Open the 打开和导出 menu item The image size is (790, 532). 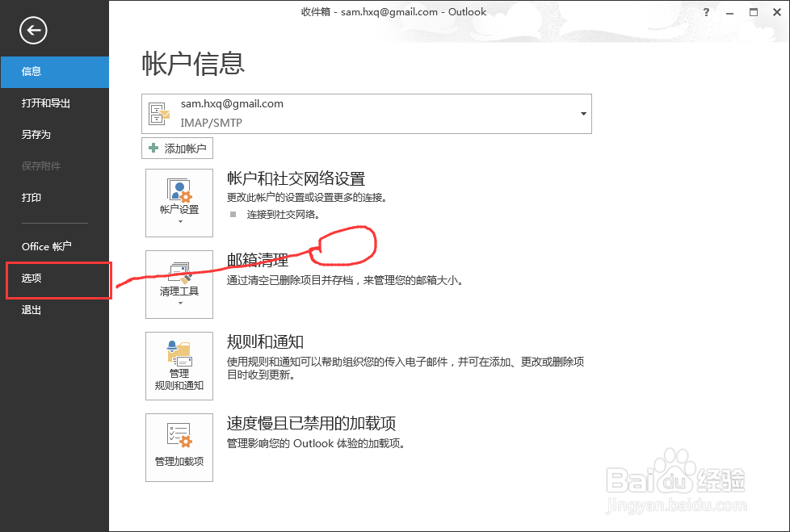(x=54, y=103)
